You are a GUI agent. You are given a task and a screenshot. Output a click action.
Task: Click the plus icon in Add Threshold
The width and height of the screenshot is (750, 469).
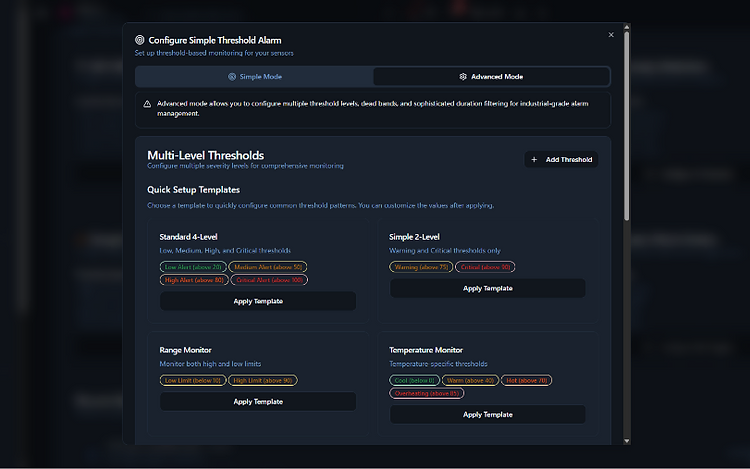(534, 160)
